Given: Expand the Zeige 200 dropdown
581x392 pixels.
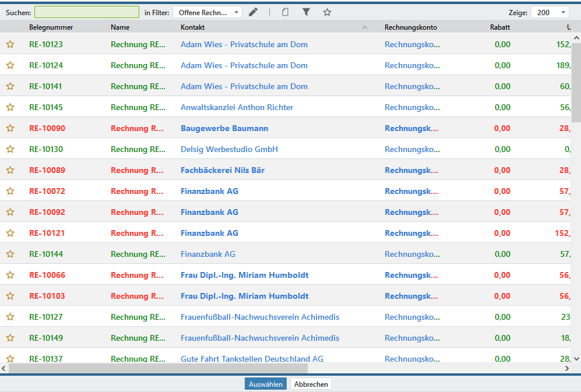Looking at the screenshot, I should [x=550, y=12].
